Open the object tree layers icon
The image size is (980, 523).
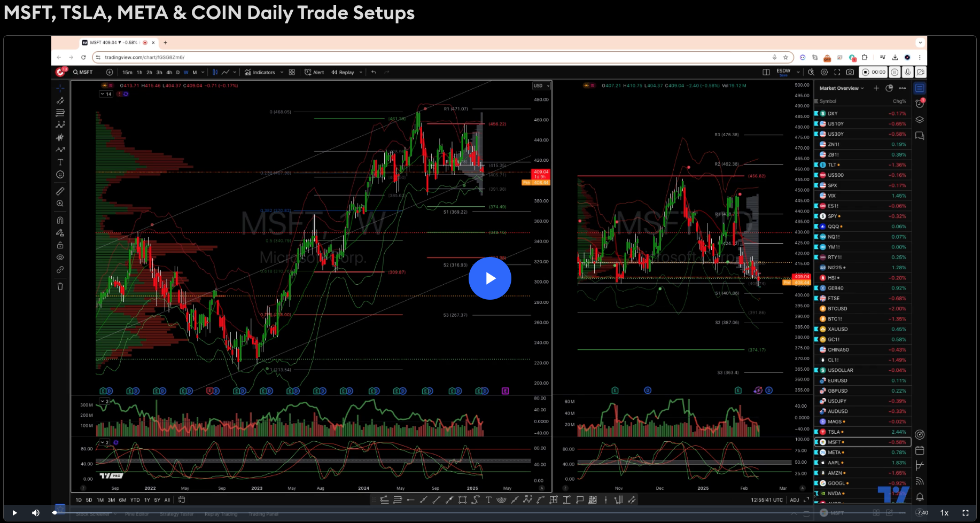point(920,120)
